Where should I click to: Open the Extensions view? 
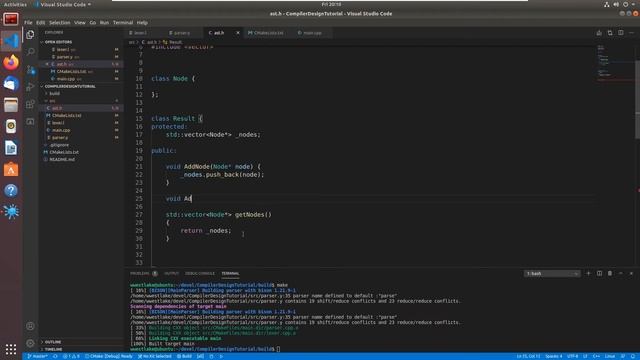[30, 104]
